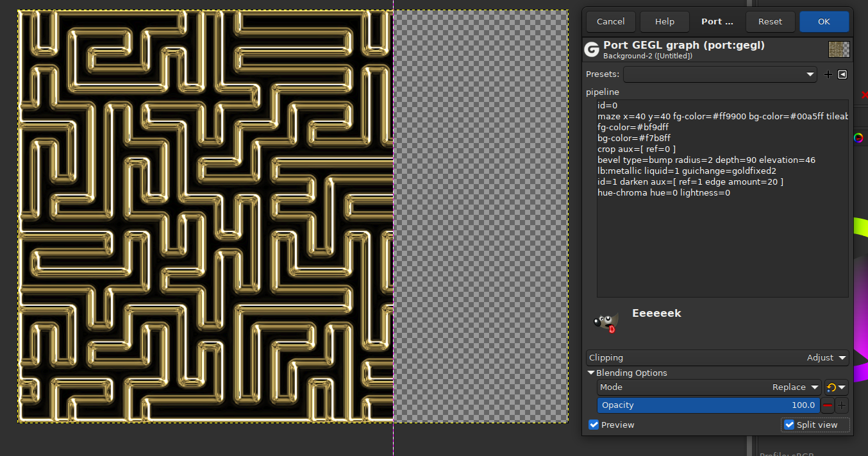868x456 pixels.
Task: Click the 'lb:metallic liquid=1' pipeline line
Action: [x=687, y=171]
